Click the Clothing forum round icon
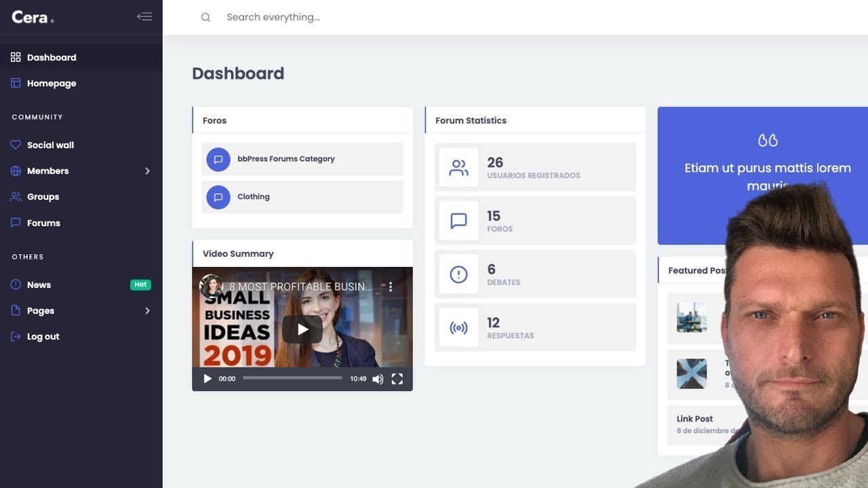 coord(218,197)
